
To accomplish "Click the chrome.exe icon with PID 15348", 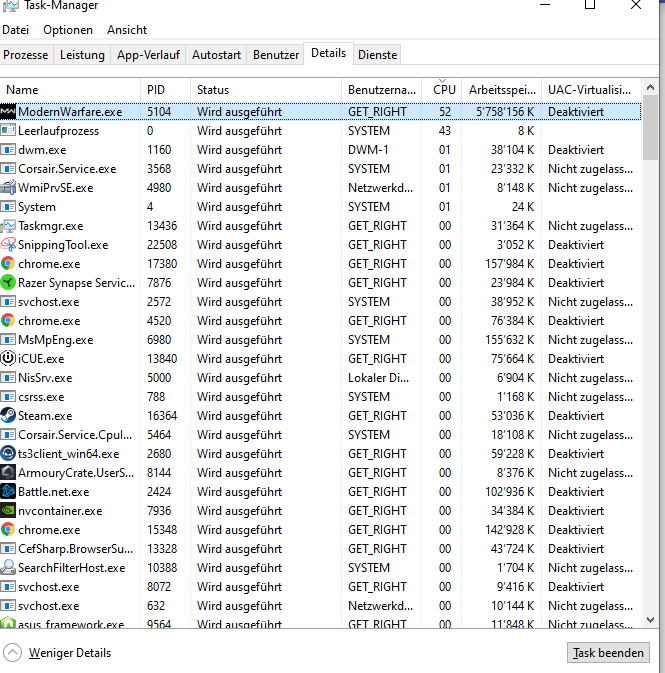I will pos(8,530).
